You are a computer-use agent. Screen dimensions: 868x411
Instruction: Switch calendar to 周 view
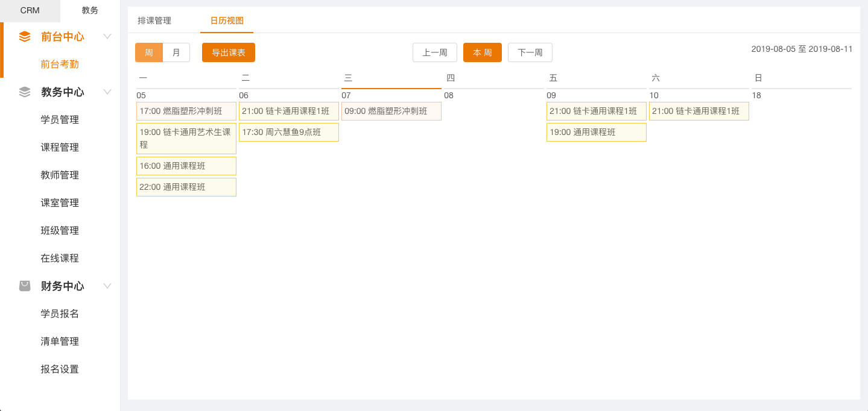coord(149,52)
